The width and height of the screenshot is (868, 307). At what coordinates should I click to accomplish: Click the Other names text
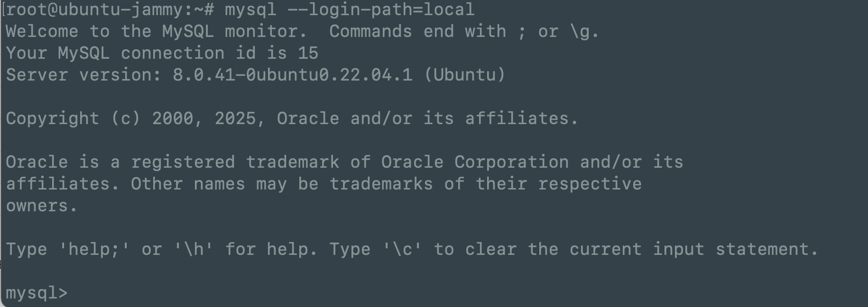click(188, 184)
